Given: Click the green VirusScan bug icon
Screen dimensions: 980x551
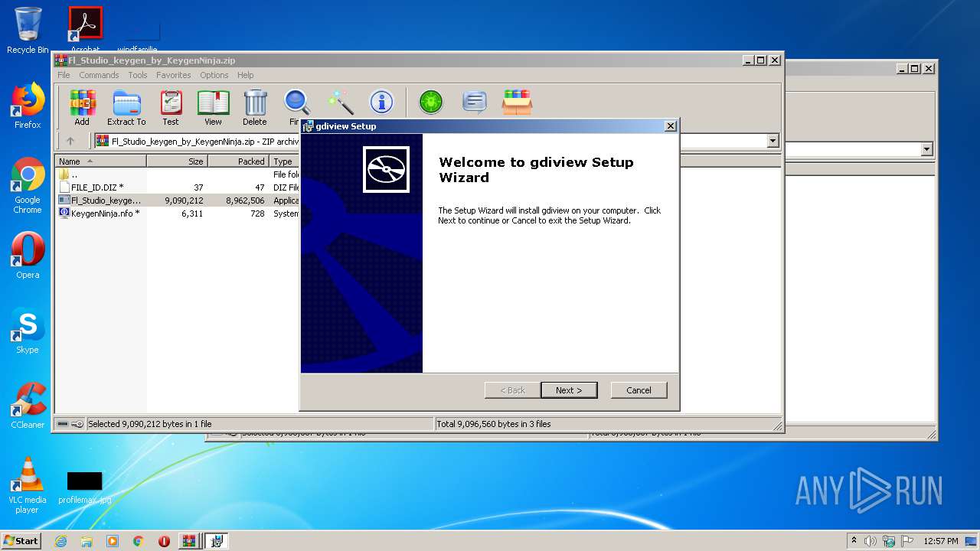Looking at the screenshot, I should (431, 102).
